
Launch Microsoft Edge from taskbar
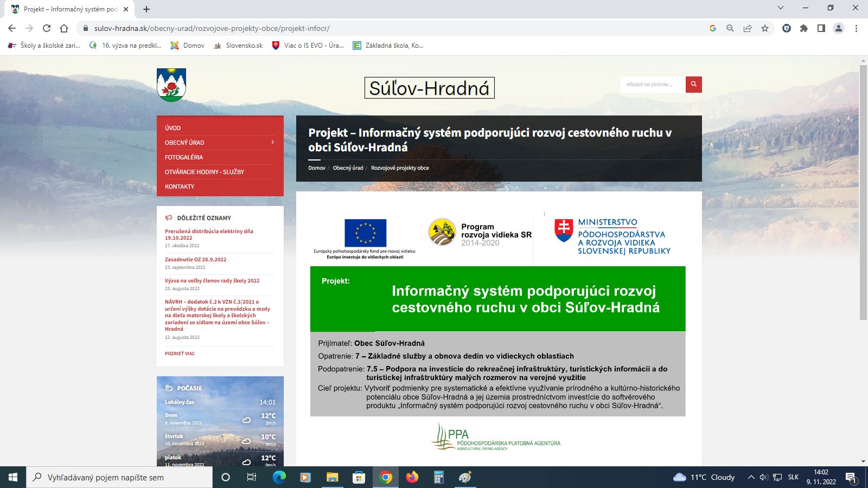tap(279, 477)
